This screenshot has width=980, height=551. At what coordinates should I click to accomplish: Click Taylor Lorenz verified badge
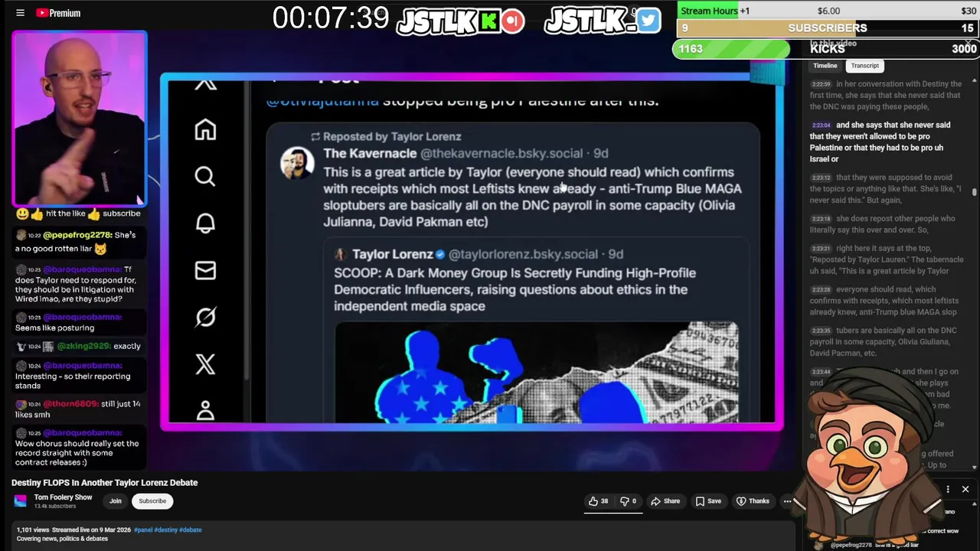[x=440, y=254]
